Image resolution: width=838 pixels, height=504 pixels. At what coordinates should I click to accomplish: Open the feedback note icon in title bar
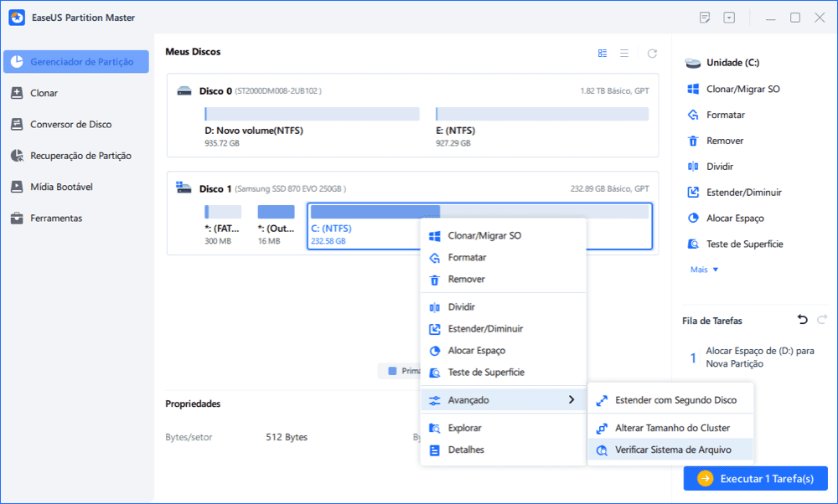(x=705, y=18)
